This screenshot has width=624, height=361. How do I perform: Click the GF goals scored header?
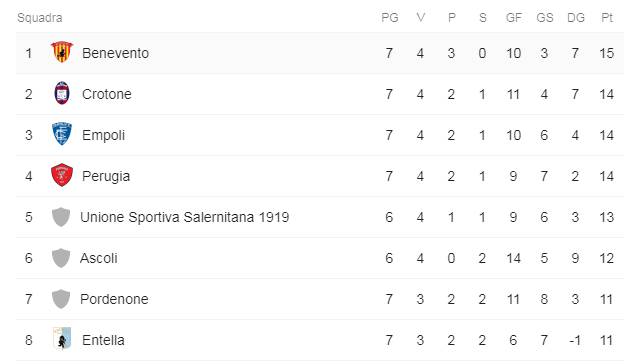(x=514, y=18)
